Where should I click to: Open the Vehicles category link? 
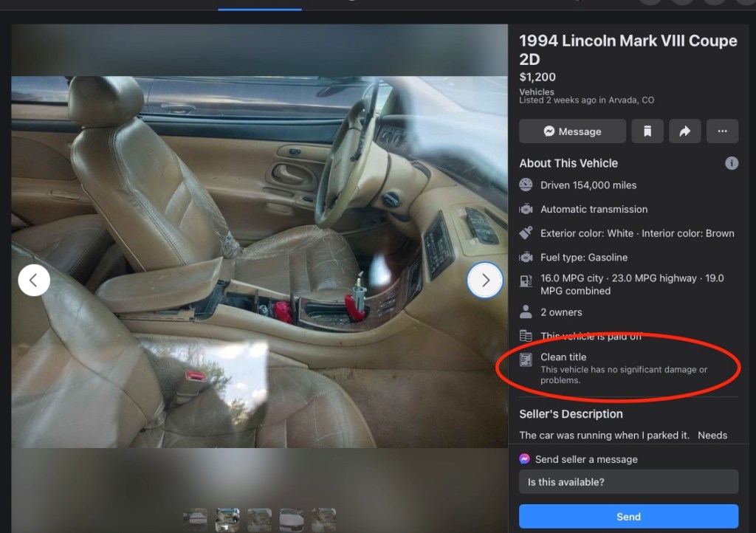pos(537,92)
